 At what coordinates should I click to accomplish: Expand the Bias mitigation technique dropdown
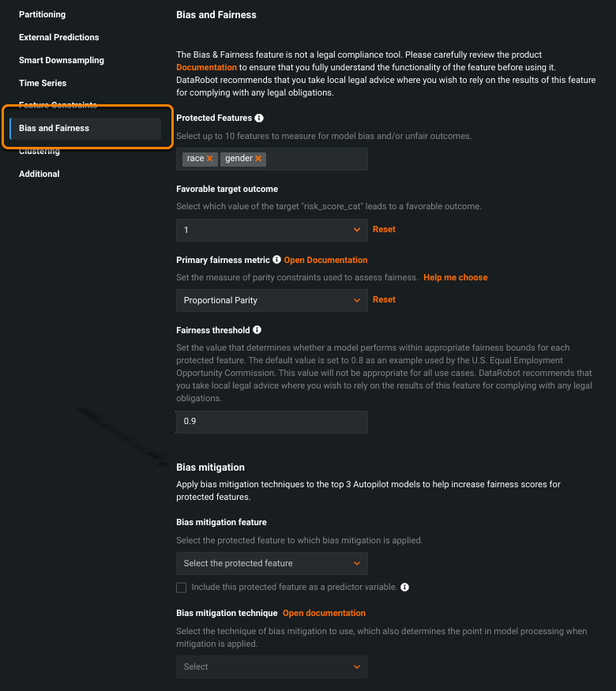click(271, 667)
